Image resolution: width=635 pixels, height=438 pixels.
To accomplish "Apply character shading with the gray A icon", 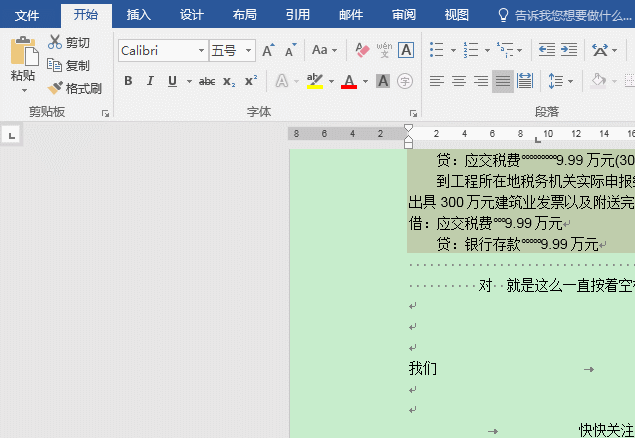I will (x=383, y=81).
